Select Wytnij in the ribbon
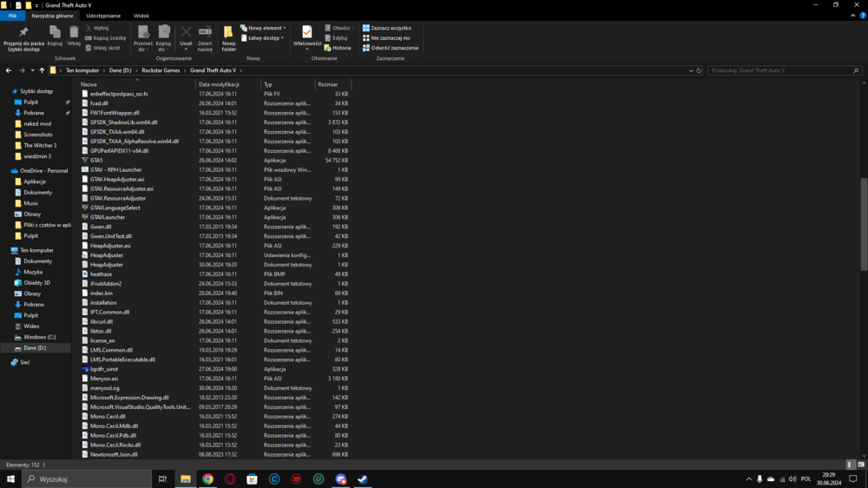Screen dimensions: 868x488 pyautogui.click(x=97, y=28)
